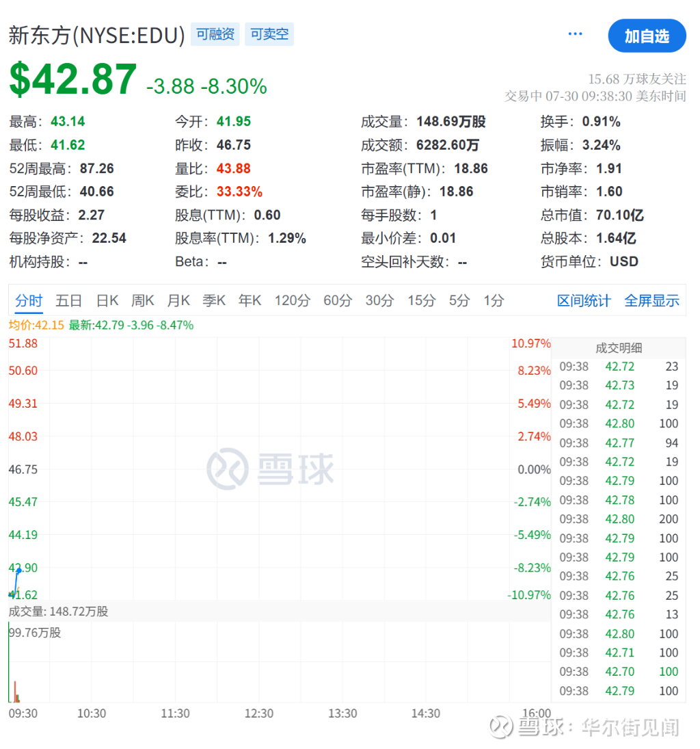This screenshot has height=749, width=700.
Task: Click the blue price line on intraday chart
Action: pyautogui.click(x=16, y=582)
